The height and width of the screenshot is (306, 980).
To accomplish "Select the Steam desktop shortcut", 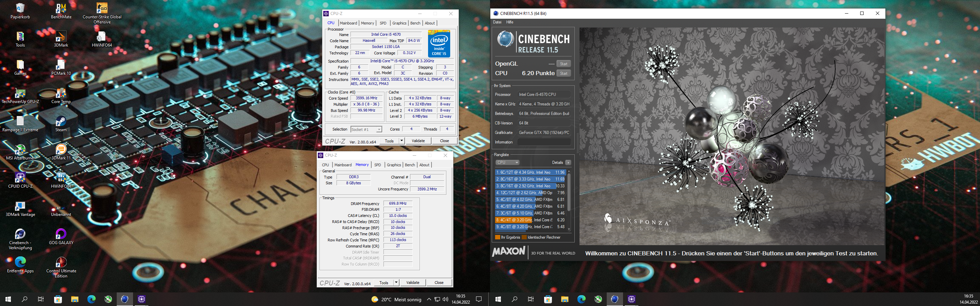I will [x=61, y=124].
